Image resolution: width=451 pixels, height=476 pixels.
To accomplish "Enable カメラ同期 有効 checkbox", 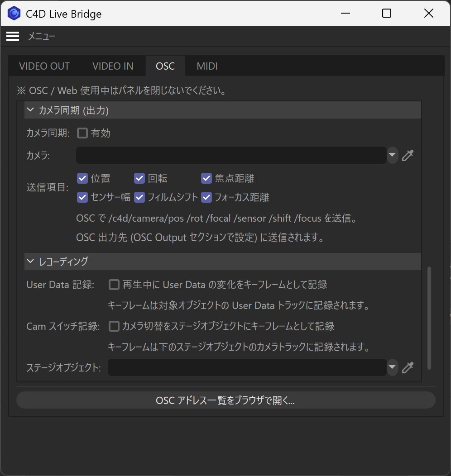I will [82, 133].
